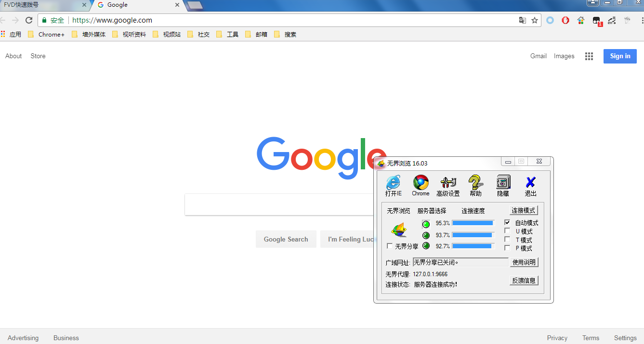Click the 安全 secure lock indicator
This screenshot has height=344, width=644.
53,20
